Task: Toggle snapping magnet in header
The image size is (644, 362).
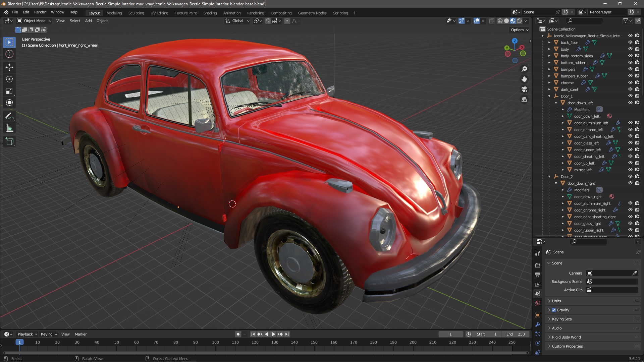Action: [268, 21]
